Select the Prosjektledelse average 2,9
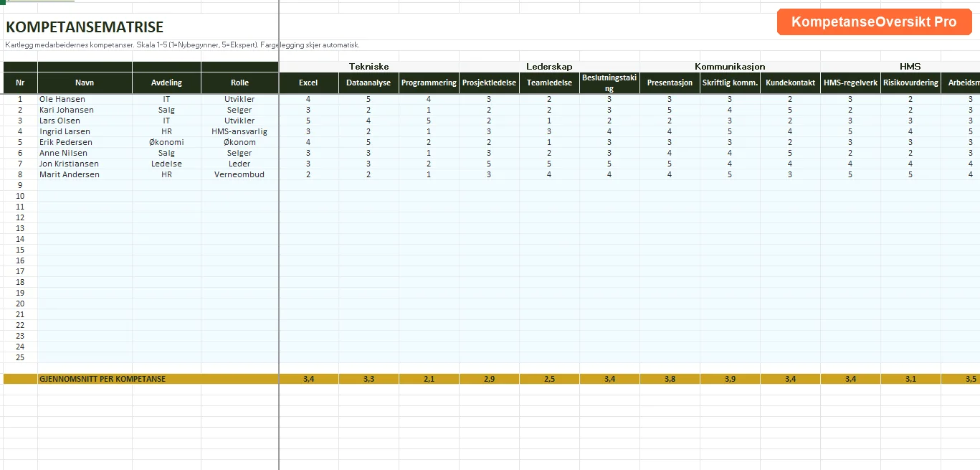 pos(489,379)
